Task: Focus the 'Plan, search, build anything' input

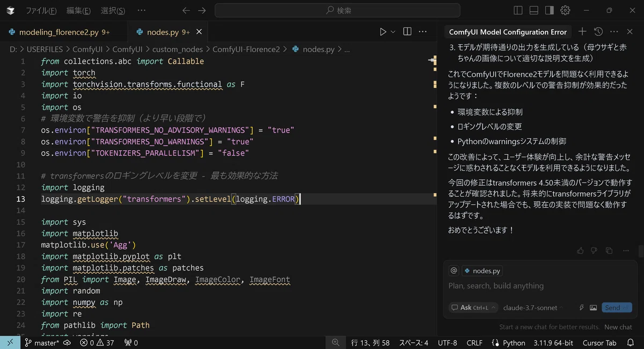Action: 540,286
